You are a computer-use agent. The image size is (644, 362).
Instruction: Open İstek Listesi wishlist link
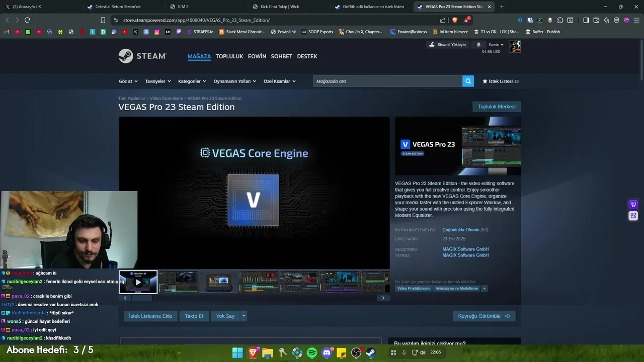click(x=500, y=81)
